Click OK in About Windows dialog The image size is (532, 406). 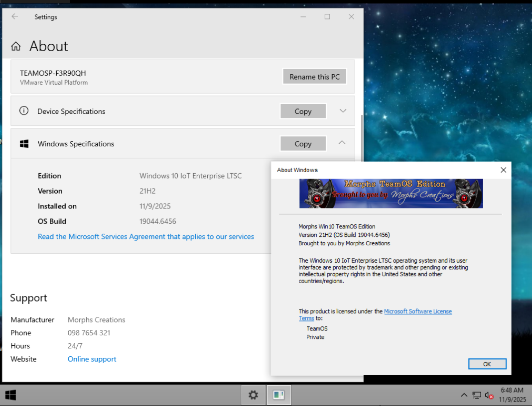[487, 364]
